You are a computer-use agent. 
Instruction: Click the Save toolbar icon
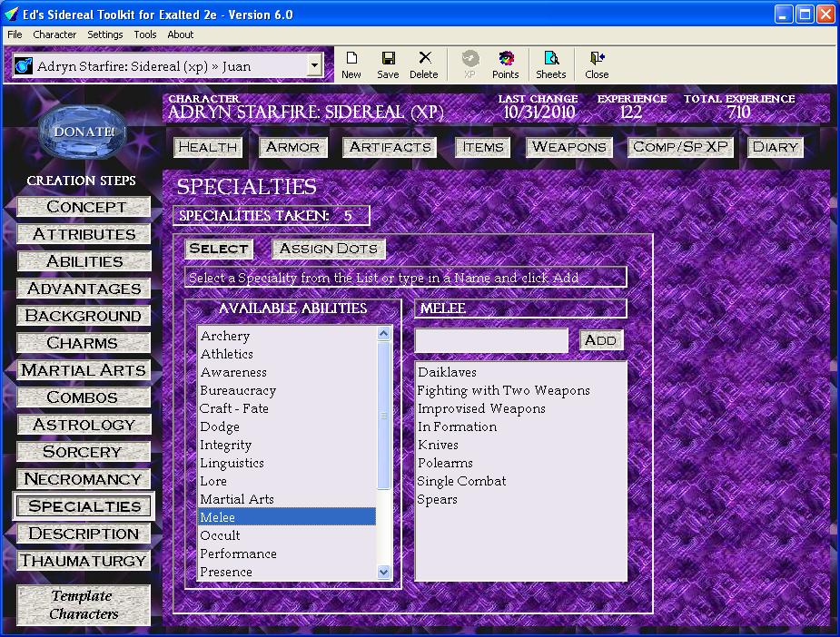coord(388,65)
